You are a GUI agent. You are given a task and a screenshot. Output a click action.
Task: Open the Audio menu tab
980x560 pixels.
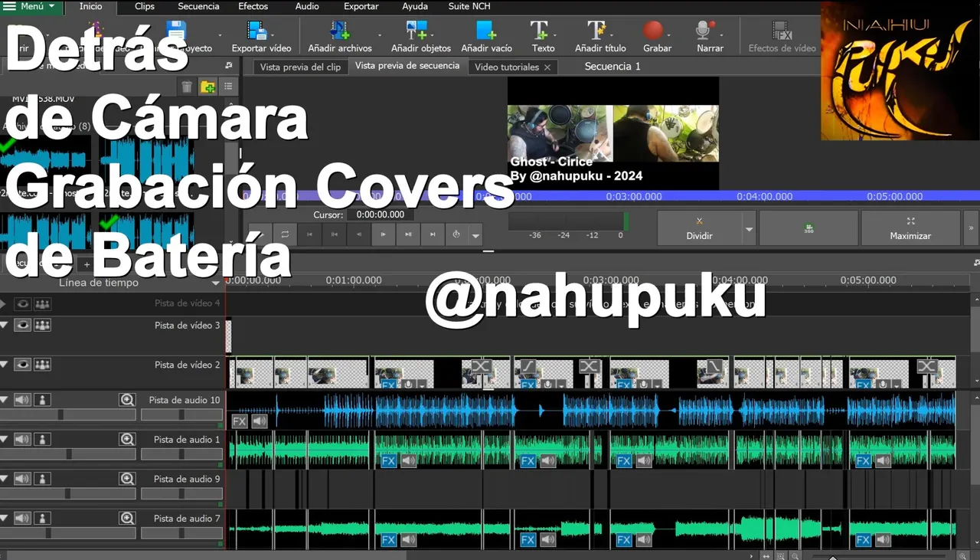point(307,6)
